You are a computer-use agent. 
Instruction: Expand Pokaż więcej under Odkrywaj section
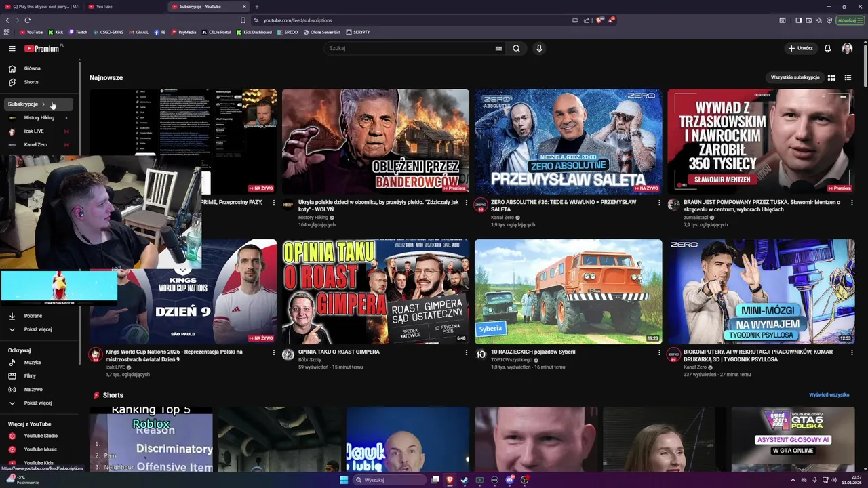coord(39,403)
